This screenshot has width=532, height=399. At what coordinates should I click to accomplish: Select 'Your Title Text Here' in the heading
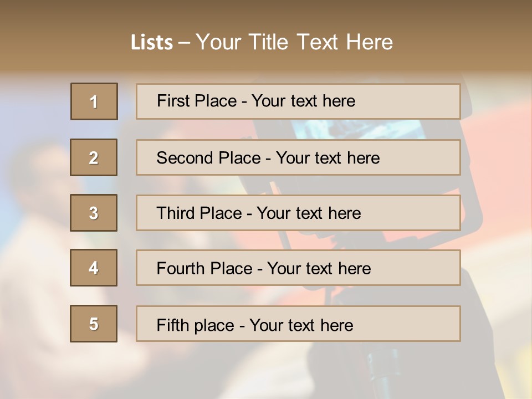pyautogui.click(x=294, y=42)
